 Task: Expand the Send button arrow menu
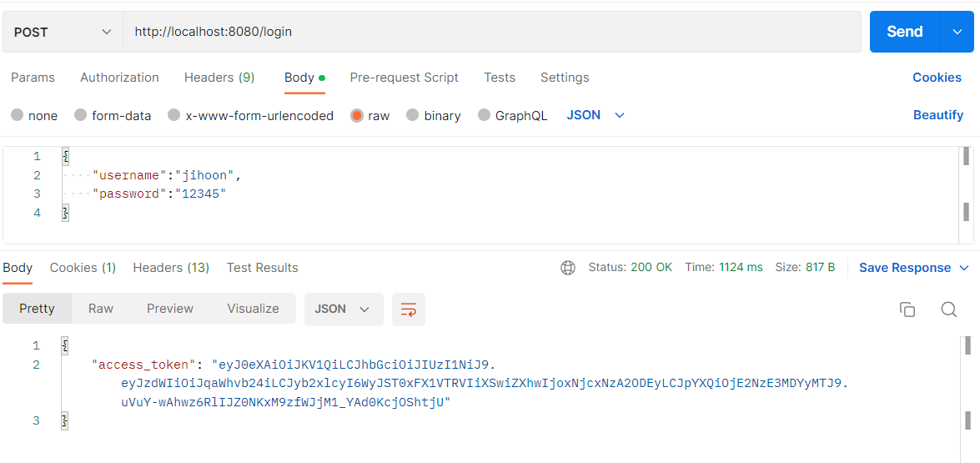pos(957,32)
